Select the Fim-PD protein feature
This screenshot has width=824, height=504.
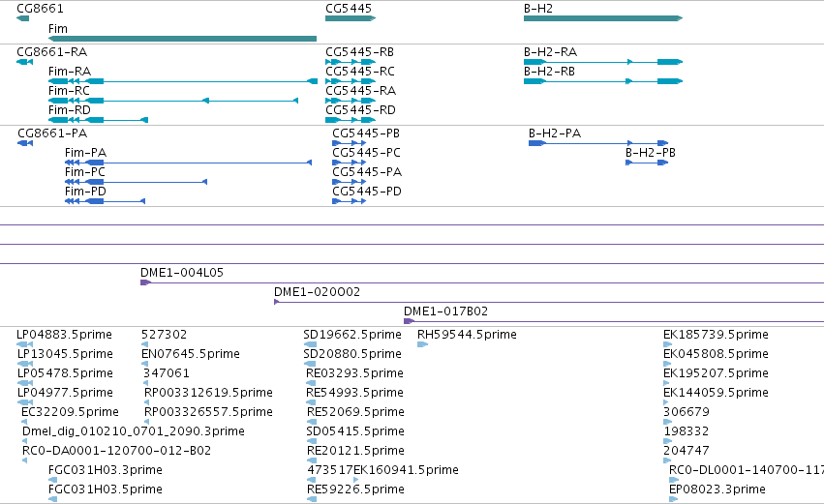point(105,201)
